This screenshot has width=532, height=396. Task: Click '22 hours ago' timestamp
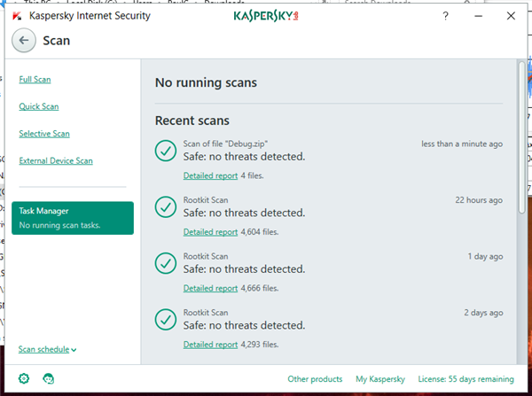coord(479,200)
